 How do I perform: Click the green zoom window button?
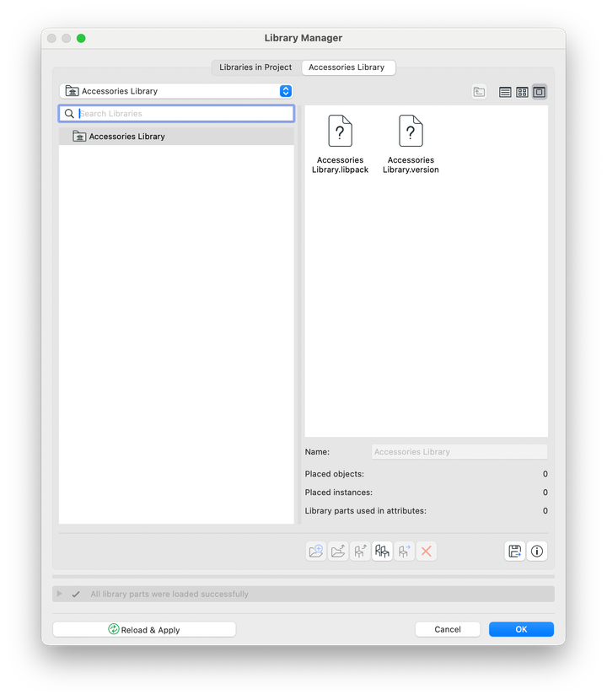pyautogui.click(x=81, y=39)
